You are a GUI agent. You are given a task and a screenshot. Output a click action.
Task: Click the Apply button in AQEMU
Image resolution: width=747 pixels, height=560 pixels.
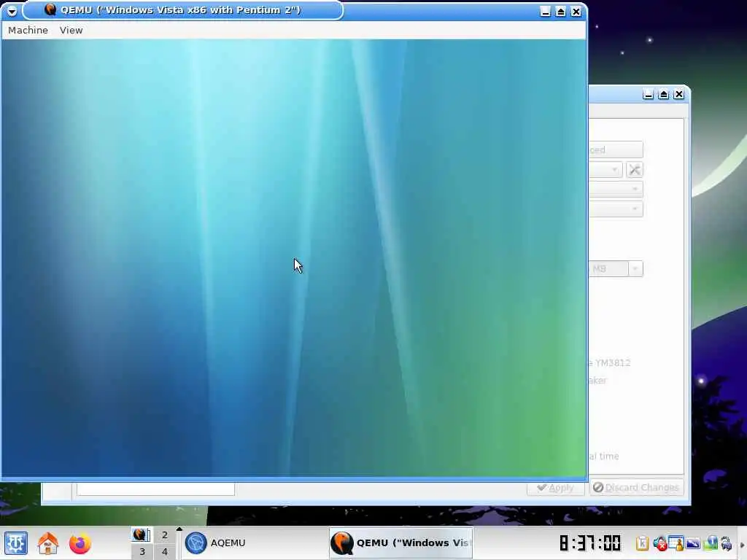(555, 488)
